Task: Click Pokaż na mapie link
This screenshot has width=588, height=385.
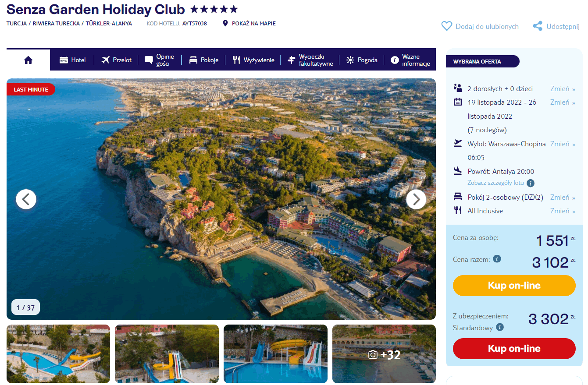Action: (x=254, y=24)
